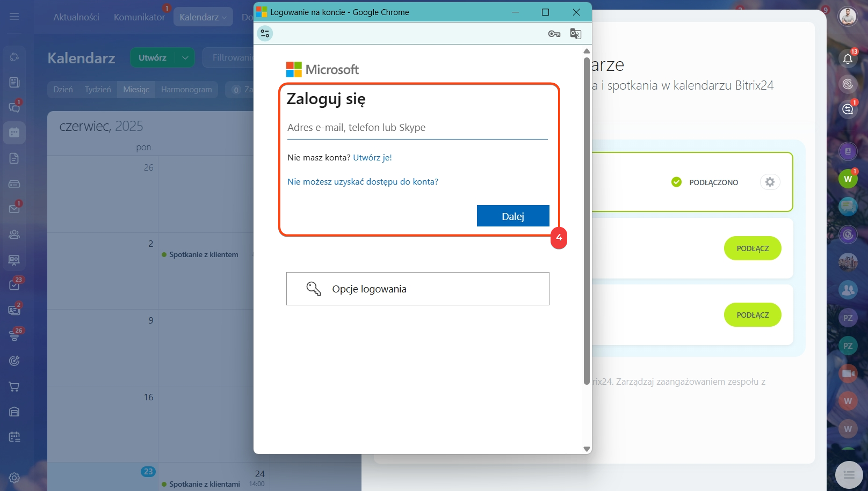Open the documents icon in the left sidebar
This screenshot has width=868, height=491.
tap(15, 158)
